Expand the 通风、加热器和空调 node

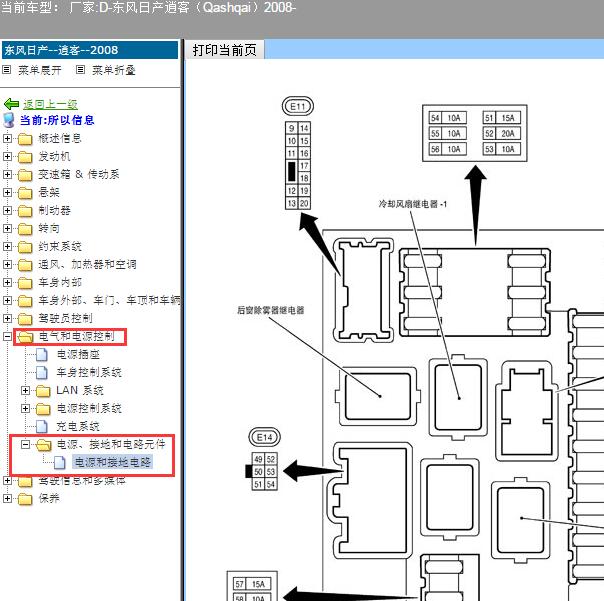click(x=7, y=264)
